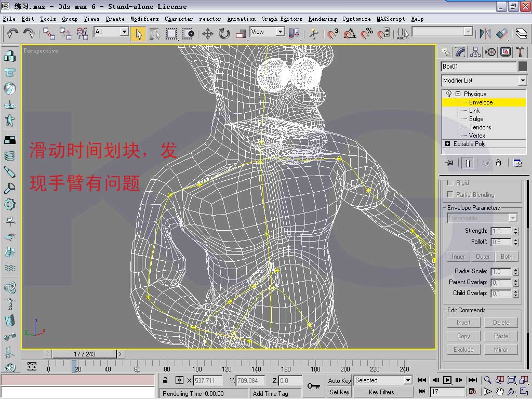Activate the Select Object arrow tool

tap(138, 34)
